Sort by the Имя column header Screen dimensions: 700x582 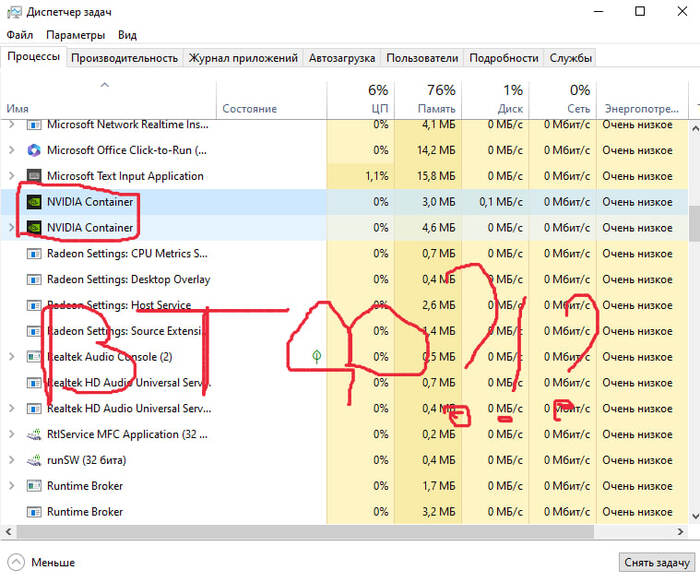click(108, 100)
